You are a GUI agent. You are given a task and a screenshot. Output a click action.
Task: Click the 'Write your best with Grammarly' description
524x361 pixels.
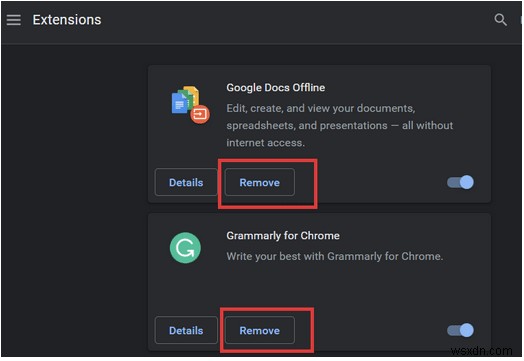pyautogui.click(x=335, y=256)
